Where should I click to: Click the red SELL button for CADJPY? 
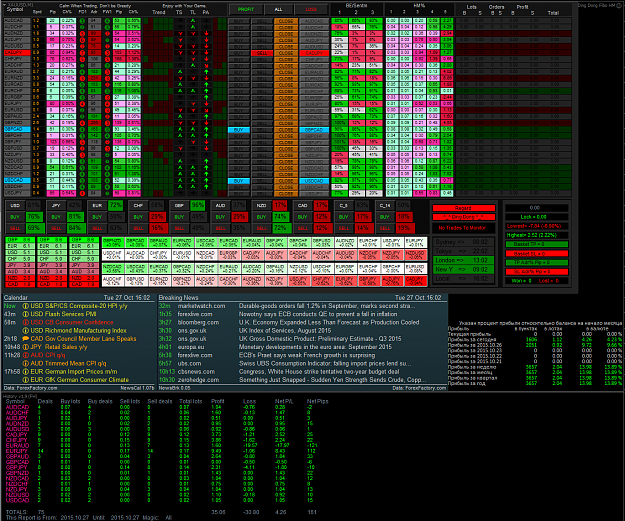click(x=262, y=53)
